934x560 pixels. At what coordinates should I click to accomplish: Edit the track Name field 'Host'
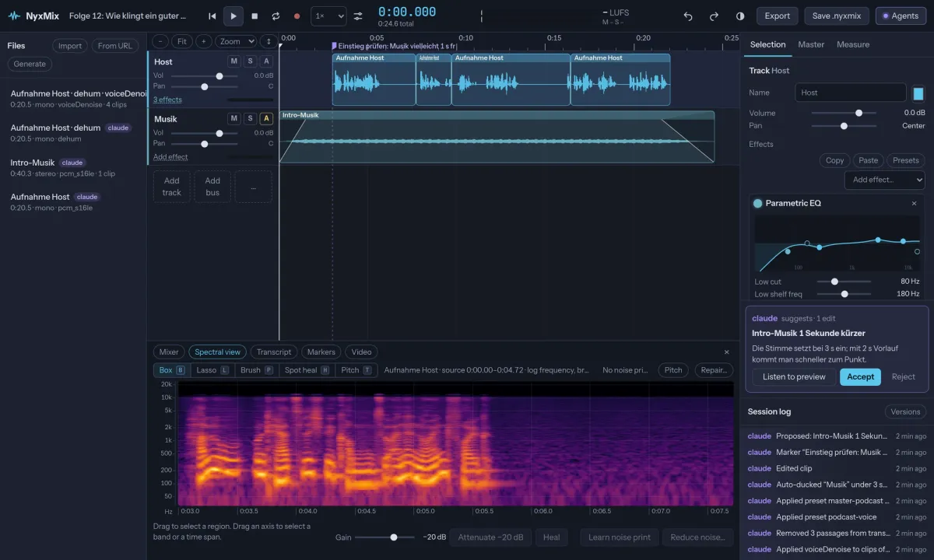pyautogui.click(x=851, y=93)
